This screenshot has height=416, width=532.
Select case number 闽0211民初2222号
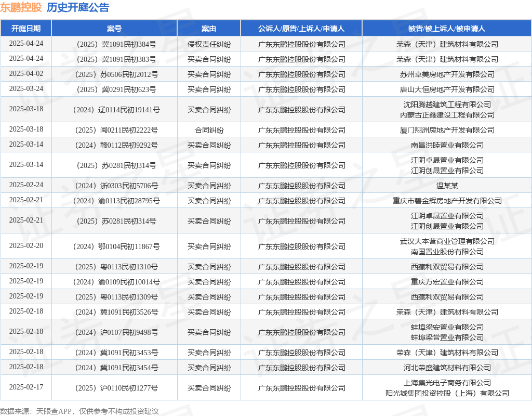(116, 130)
